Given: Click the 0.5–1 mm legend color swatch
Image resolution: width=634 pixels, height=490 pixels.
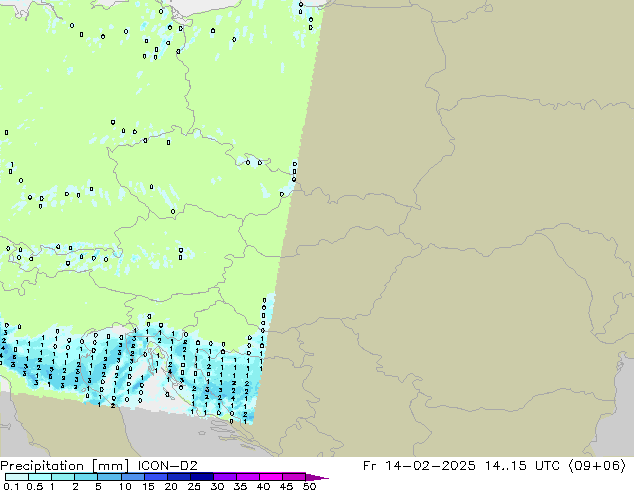Looking at the screenshot, I should [x=40, y=477].
